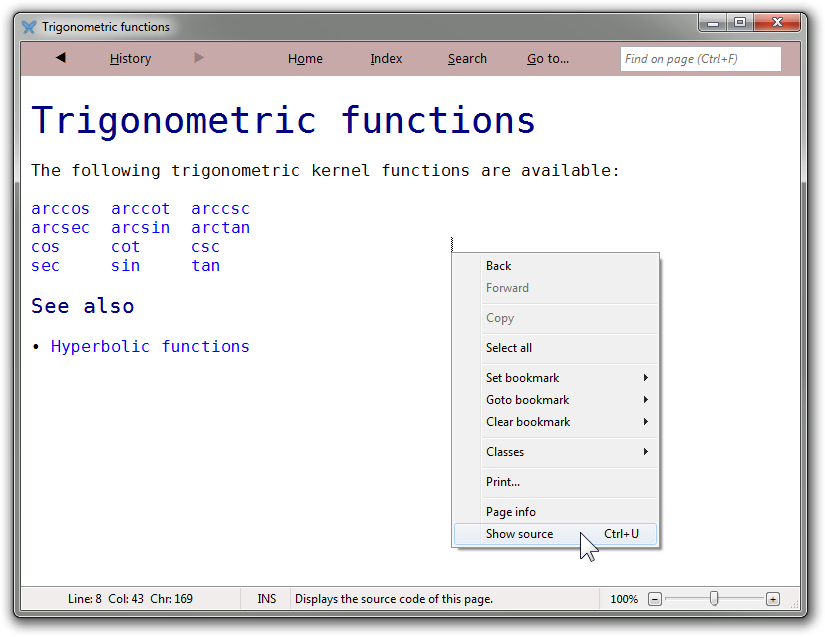The width and height of the screenshot is (825, 637).
Task: Click Print... in the context menu
Action: (x=503, y=482)
